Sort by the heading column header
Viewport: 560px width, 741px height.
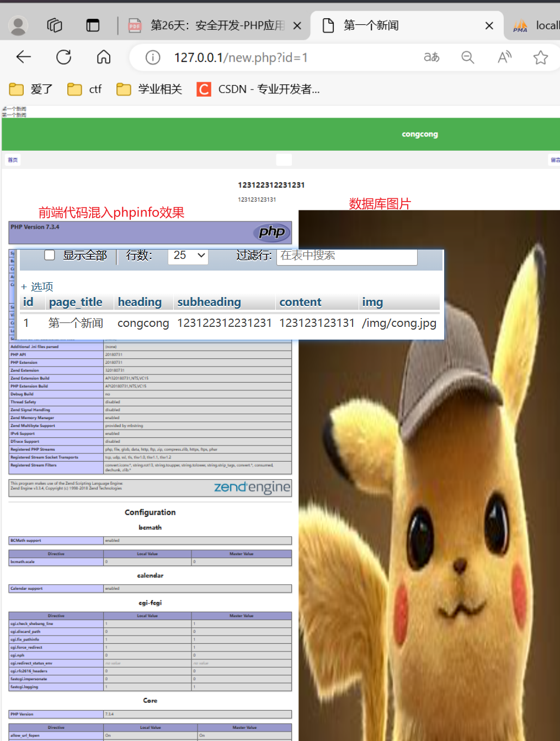pos(140,302)
